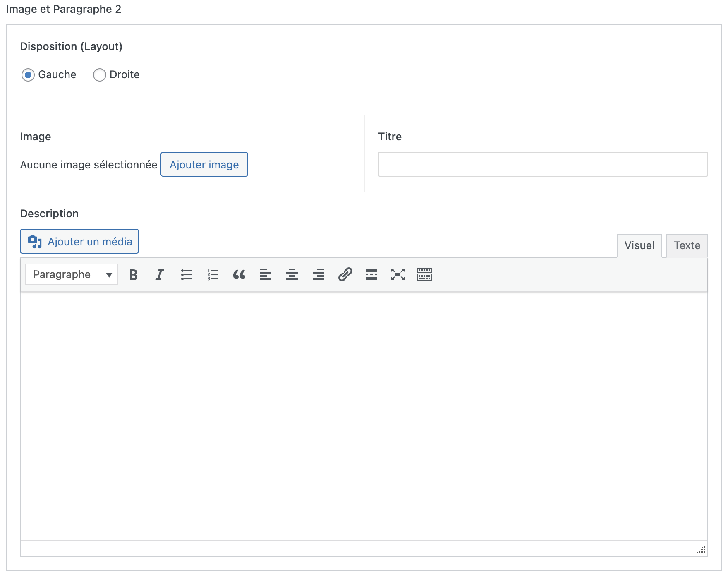Insert or edit a link

click(x=345, y=275)
